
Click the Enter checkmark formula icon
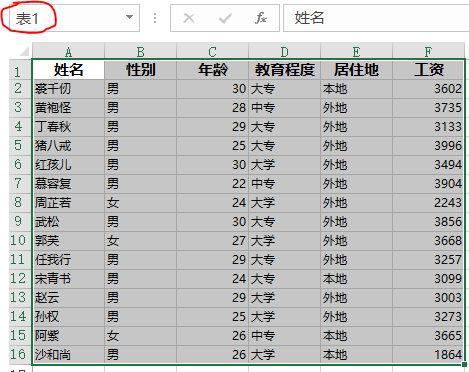(x=225, y=18)
